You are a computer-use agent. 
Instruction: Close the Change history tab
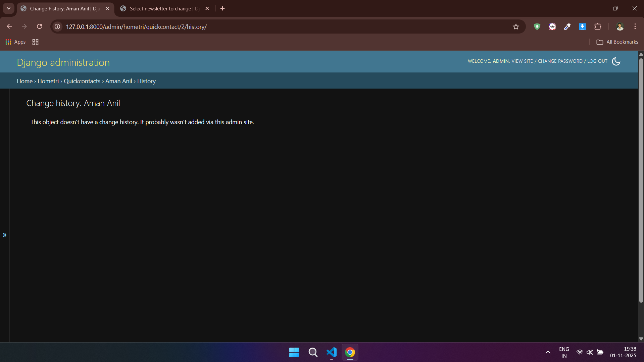coord(107,9)
